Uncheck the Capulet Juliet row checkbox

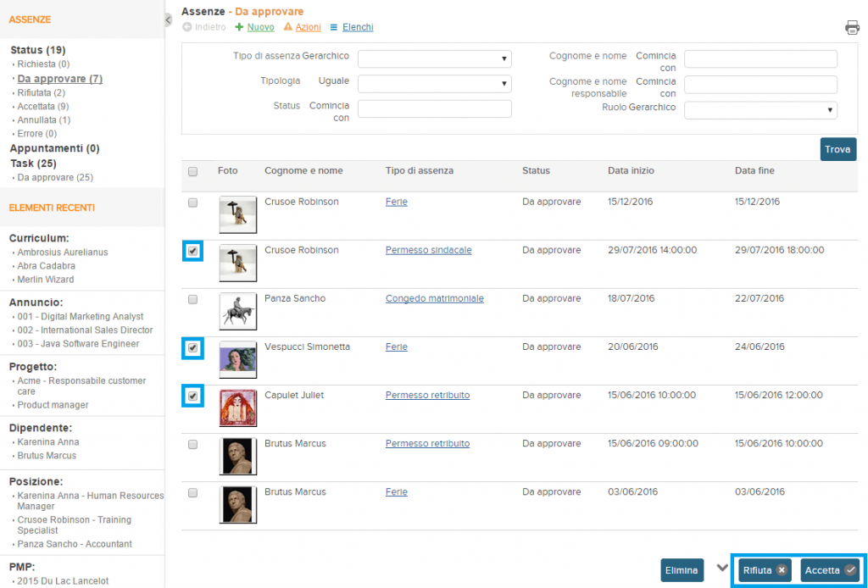click(192, 396)
